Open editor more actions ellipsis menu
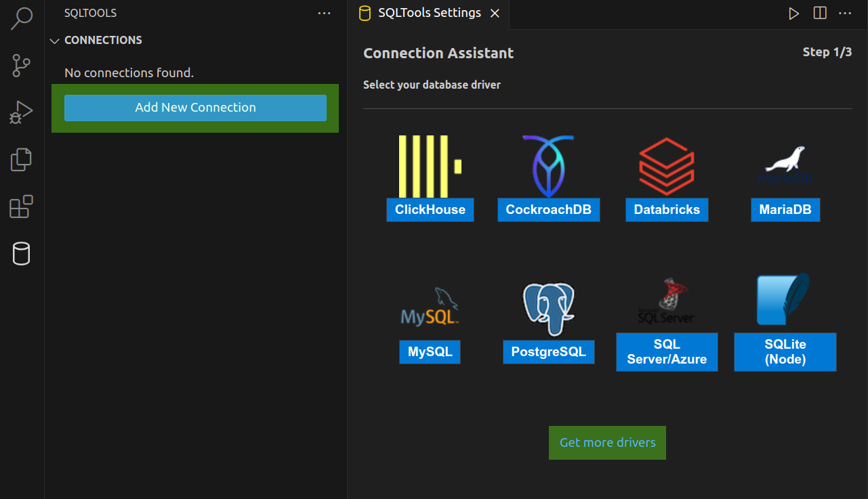 845,13
